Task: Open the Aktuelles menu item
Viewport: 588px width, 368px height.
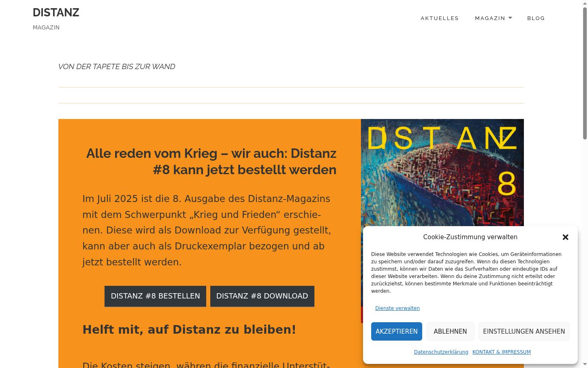Action: tap(440, 18)
